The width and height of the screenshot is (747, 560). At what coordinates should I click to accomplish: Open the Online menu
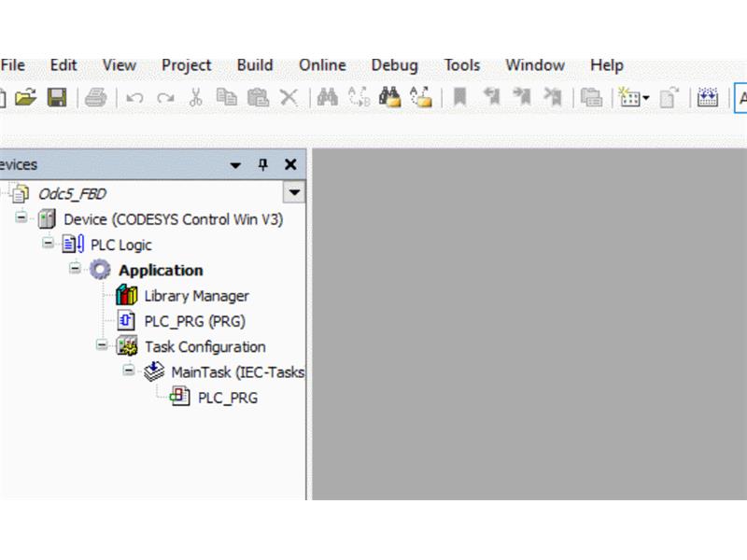pos(322,65)
